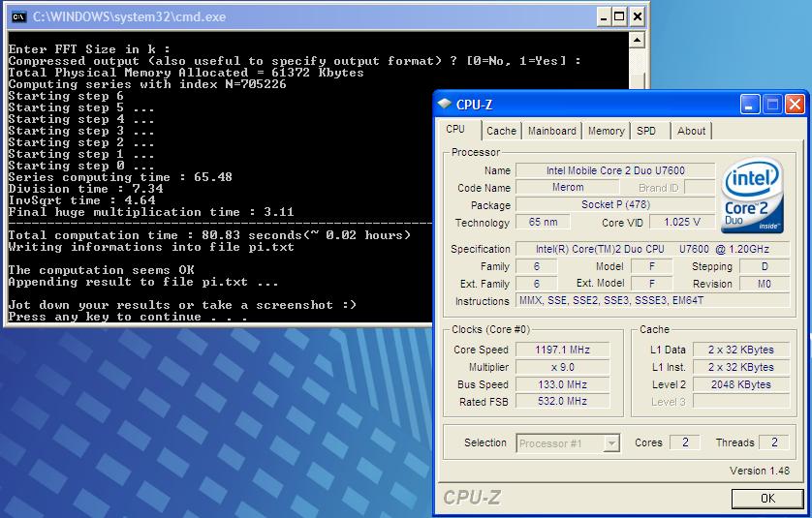Click the Version 1.48 label

point(759,471)
